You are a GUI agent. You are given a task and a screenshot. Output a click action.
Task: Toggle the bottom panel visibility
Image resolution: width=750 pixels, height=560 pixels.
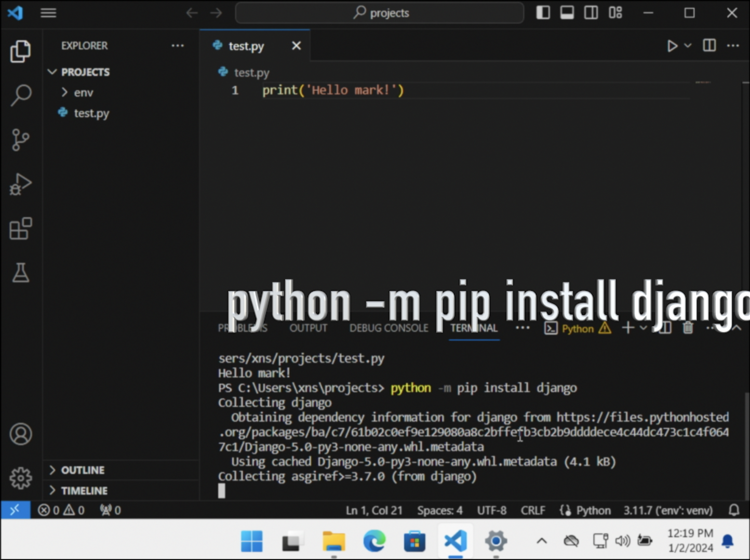567,12
